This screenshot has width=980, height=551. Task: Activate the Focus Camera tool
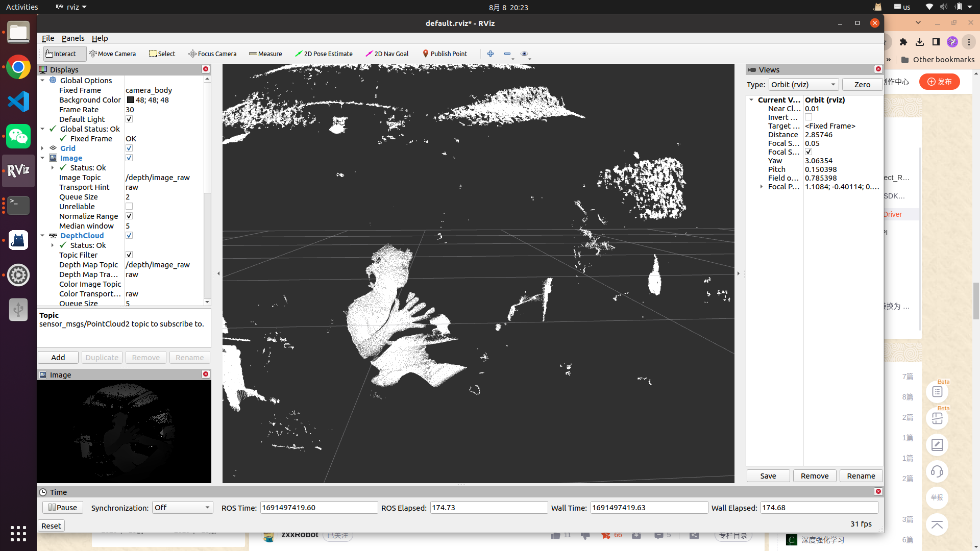[212, 54]
